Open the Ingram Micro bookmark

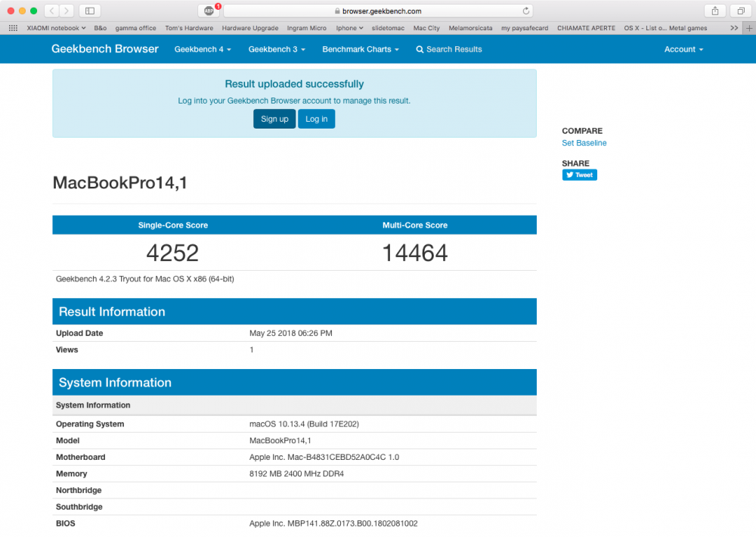pos(307,28)
